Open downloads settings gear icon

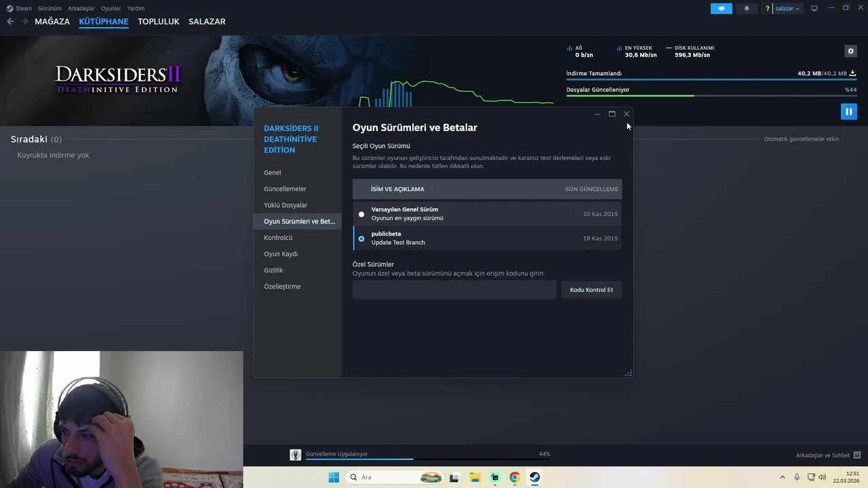click(850, 51)
